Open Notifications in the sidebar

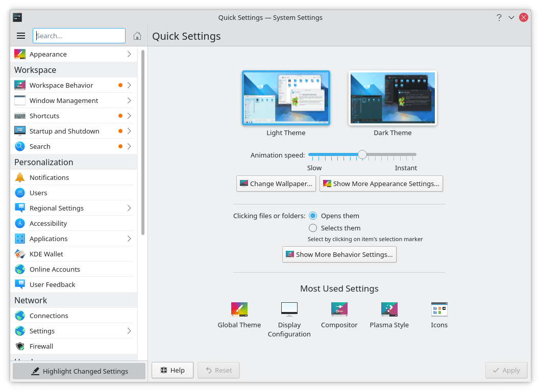point(49,177)
